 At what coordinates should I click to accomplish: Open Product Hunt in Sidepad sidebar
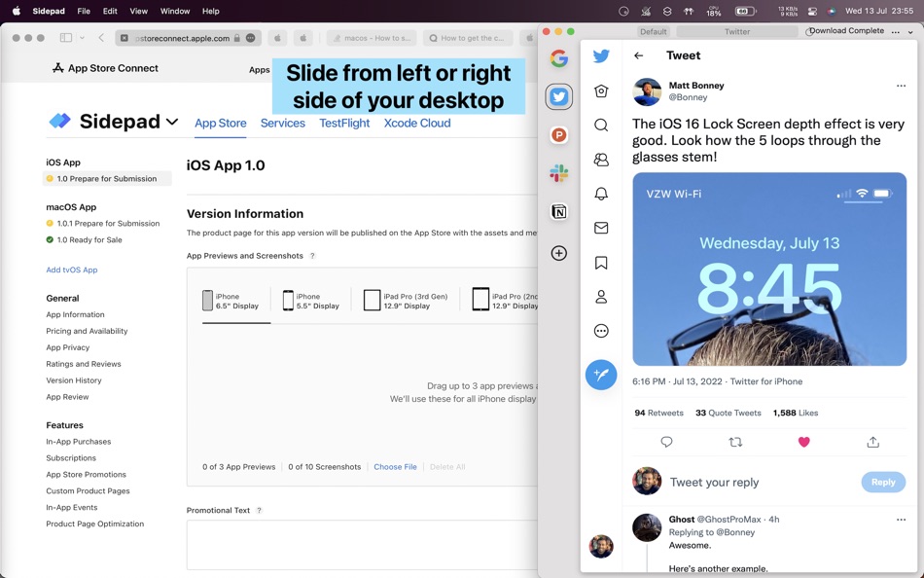pos(558,135)
